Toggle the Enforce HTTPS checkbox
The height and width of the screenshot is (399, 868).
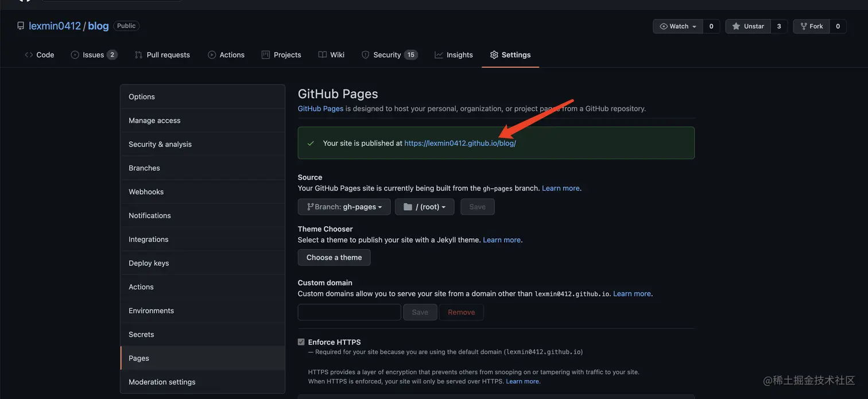pos(301,342)
